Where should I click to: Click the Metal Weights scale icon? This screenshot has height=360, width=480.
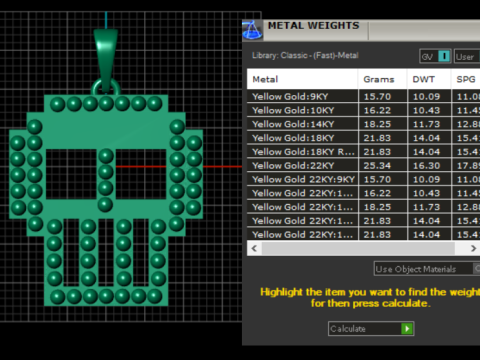[x=252, y=30]
